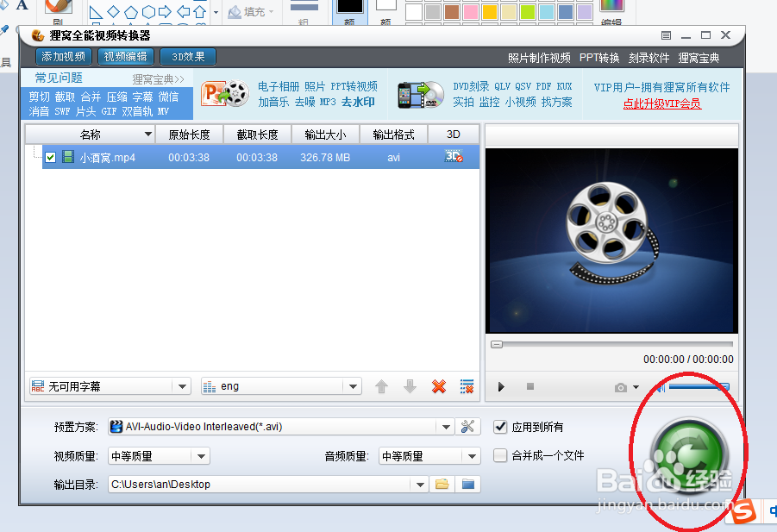Sort by 输出格式 column header
This screenshot has height=532, width=777.
pos(393,135)
